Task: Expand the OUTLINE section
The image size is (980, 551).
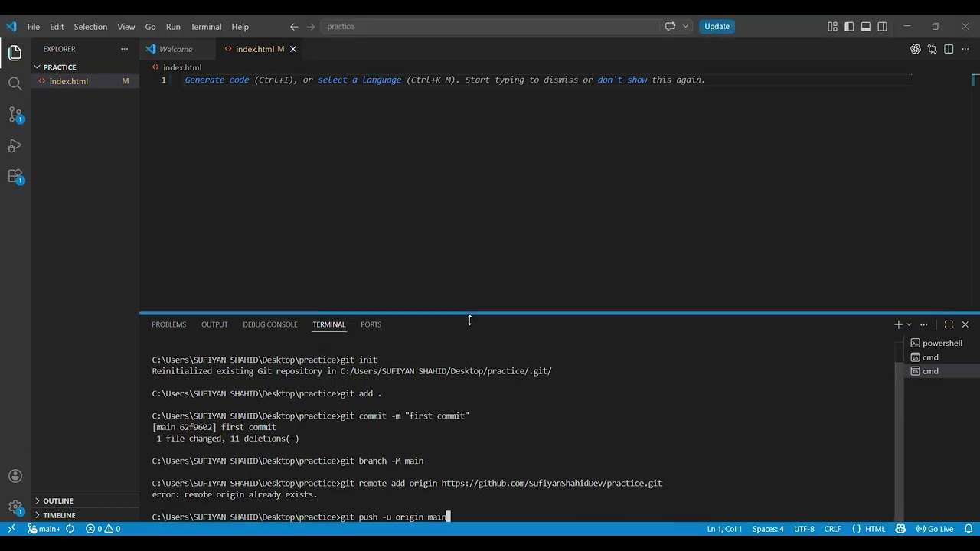Action: pyautogui.click(x=86, y=500)
